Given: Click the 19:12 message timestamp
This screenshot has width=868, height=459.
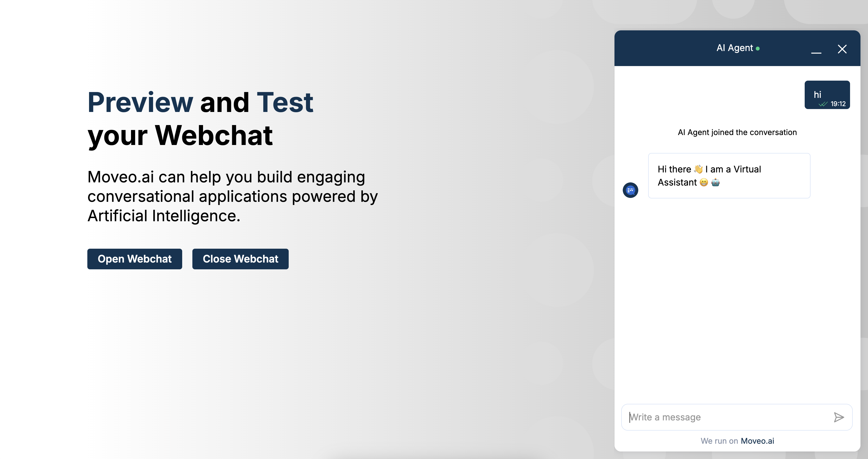Looking at the screenshot, I should click(838, 104).
